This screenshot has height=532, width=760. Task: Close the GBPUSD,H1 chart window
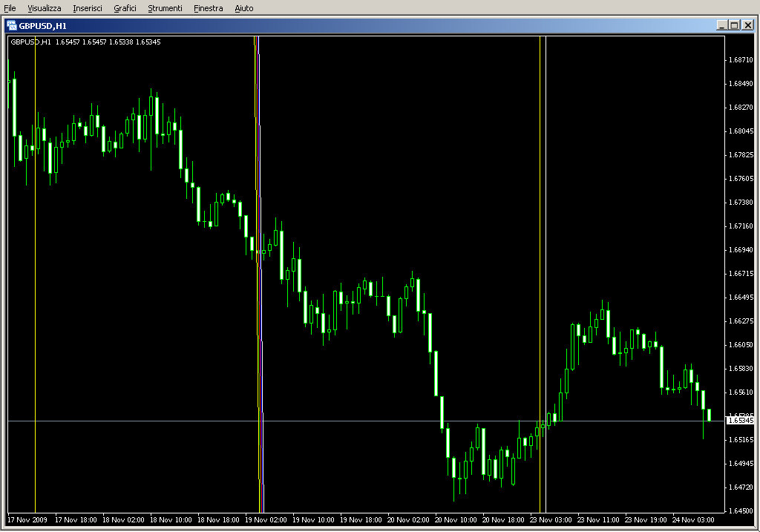(748, 25)
